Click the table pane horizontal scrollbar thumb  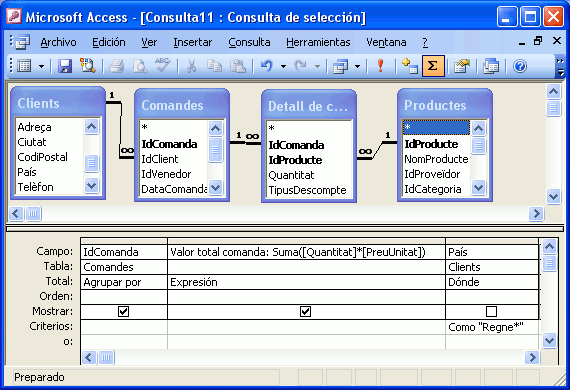33,213
